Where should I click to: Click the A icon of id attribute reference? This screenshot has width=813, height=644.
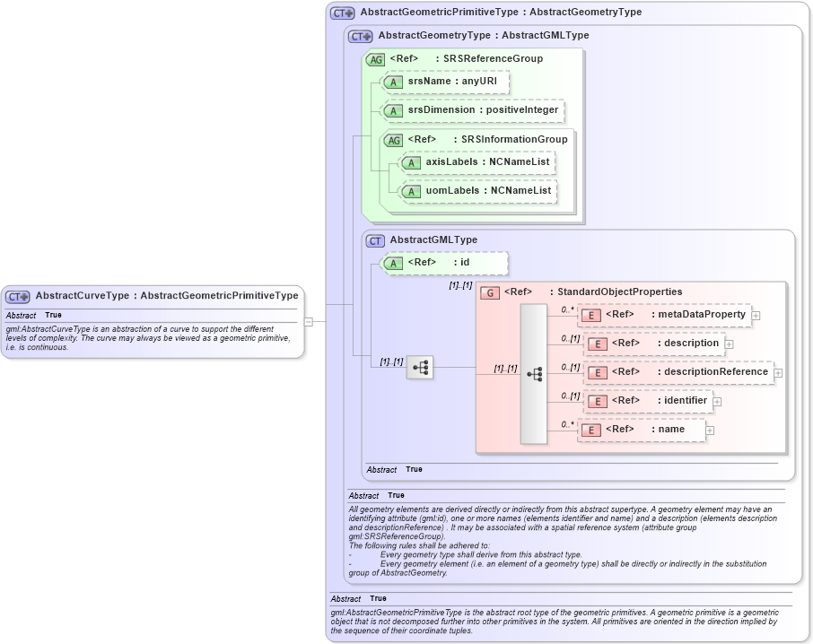[x=393, y=263]
